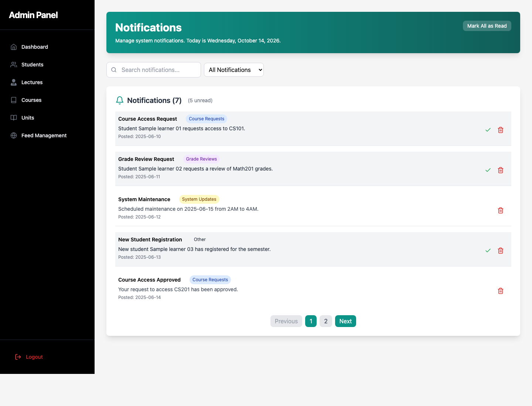This screenshot has width=532, height=406.
Task: Click the New Student Registration title
Action: point(150,240)
